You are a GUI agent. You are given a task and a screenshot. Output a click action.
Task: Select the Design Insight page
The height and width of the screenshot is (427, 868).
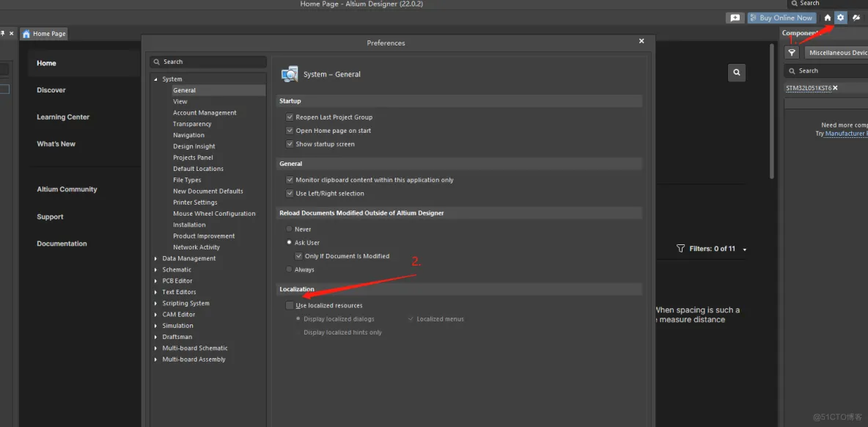pyautogui.click(x=194, y=146)
